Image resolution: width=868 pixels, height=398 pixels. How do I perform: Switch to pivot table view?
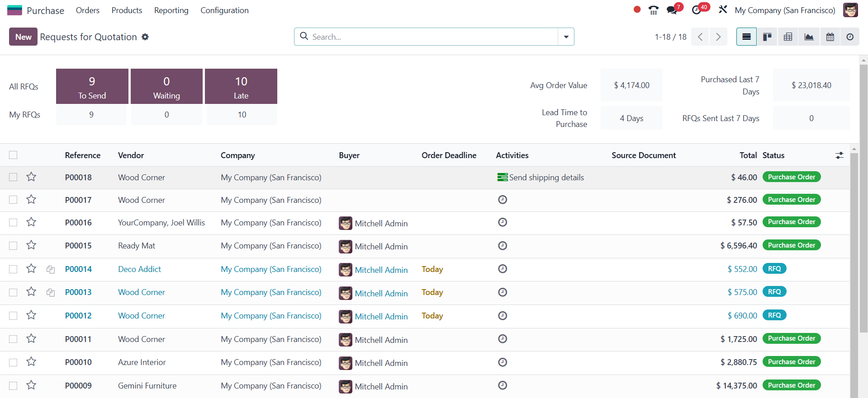788,37
